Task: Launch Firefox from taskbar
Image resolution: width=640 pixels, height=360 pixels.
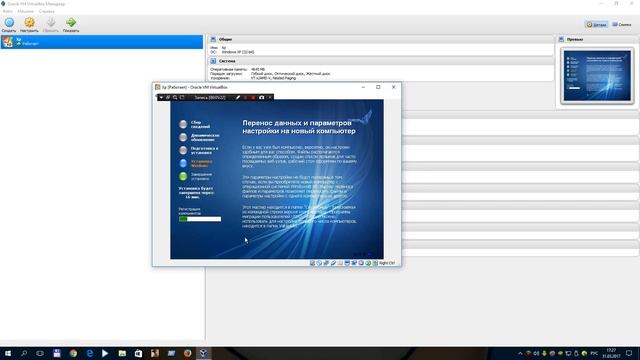Action: click(x=187, y=353)
